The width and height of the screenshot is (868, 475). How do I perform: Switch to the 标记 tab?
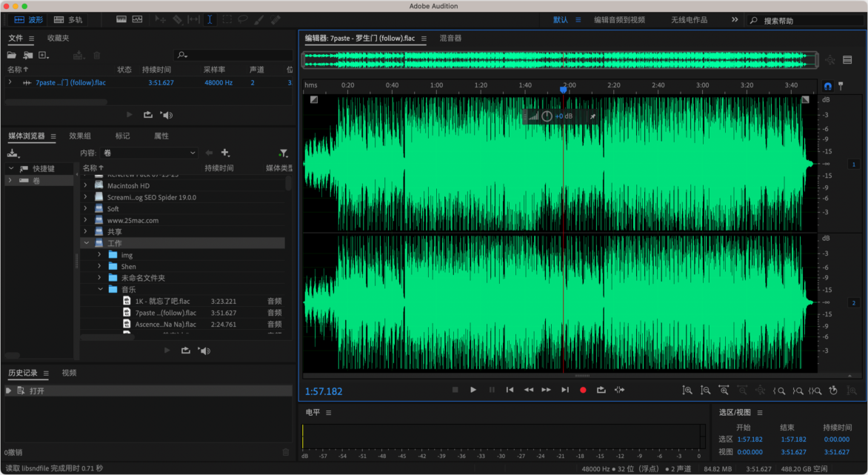coord(122,136)
